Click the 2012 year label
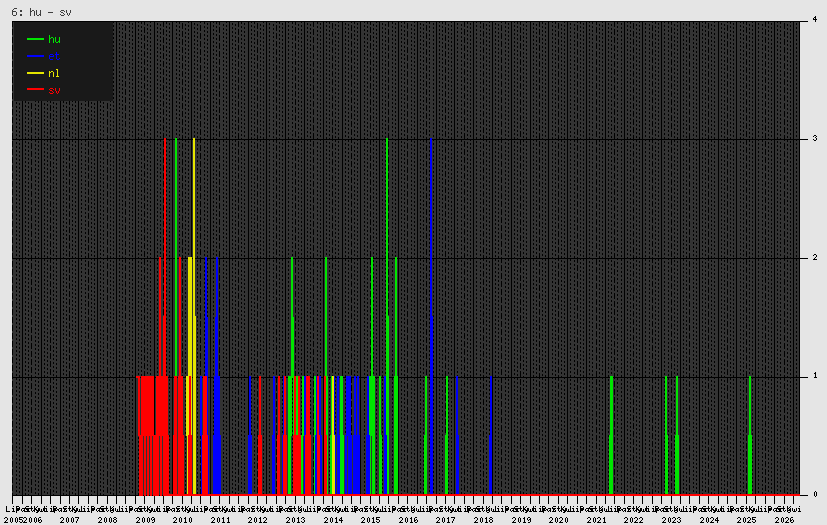Viewport: 827px width, 525px height. (258, 520)
